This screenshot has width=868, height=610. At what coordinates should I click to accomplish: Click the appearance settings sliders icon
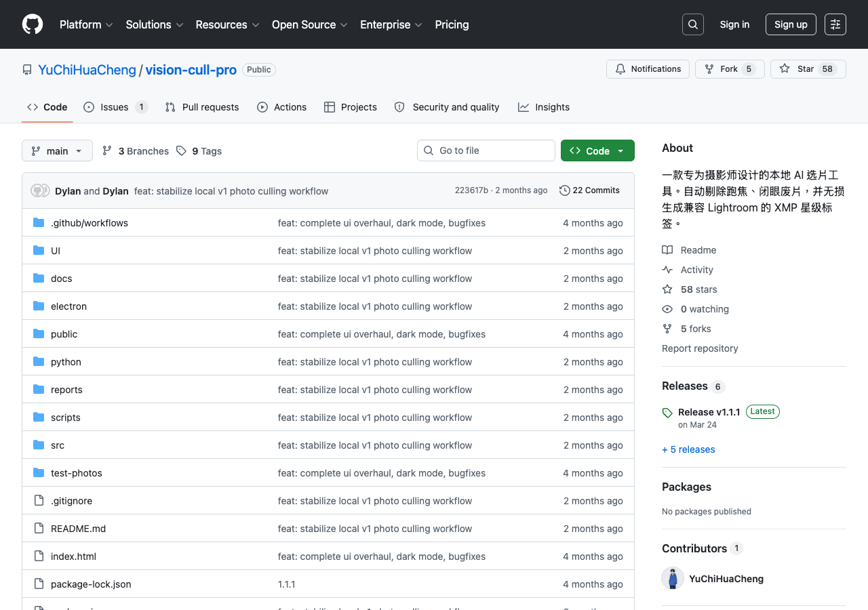(x=835, y=24)
